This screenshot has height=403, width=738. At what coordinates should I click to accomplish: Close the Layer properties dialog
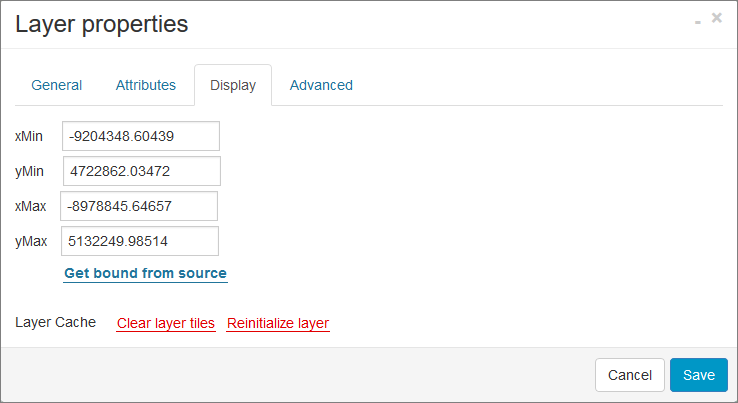click(716, 18)
